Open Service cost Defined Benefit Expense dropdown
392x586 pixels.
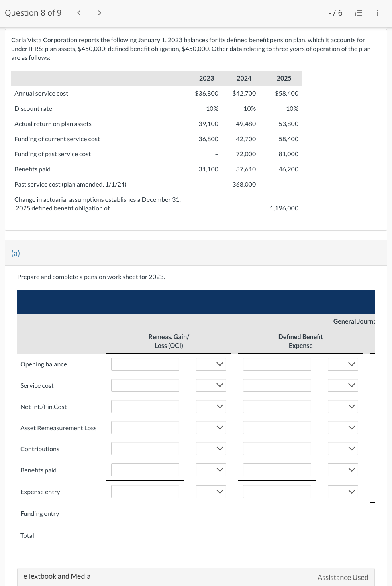tap(343, 385)
